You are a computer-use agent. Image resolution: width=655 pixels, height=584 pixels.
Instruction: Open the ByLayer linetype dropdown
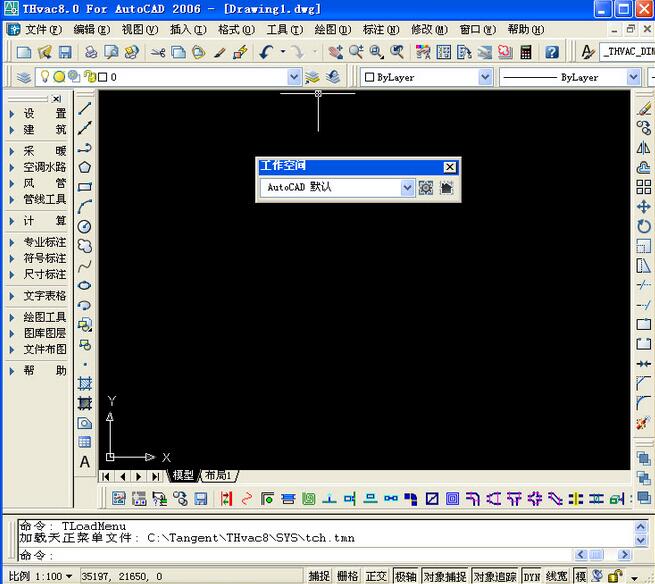[x=633, y=77]
